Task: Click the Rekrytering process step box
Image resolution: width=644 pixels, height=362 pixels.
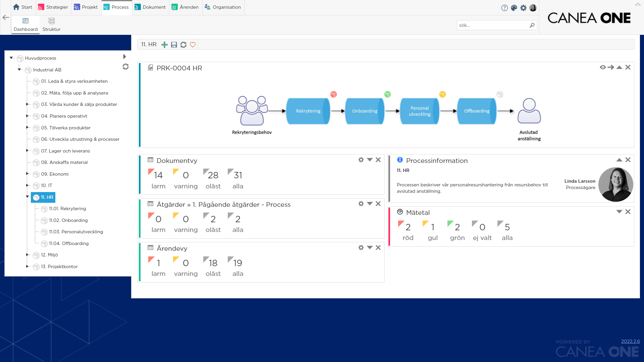Action: (x=308, y=111)
